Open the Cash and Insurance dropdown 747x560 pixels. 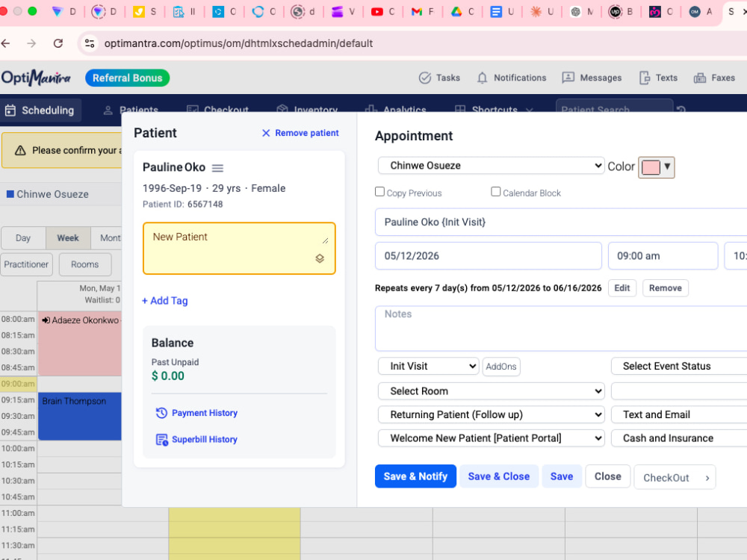(679, 438)
